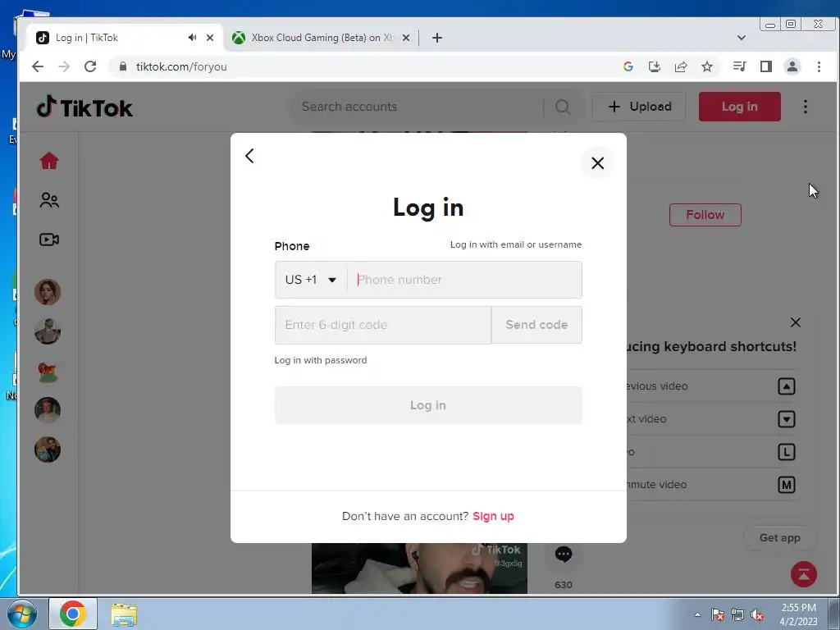This screenshot has width=840, height=630.
Task: Click the red scroll-to-top button
Action: point(804,574)
